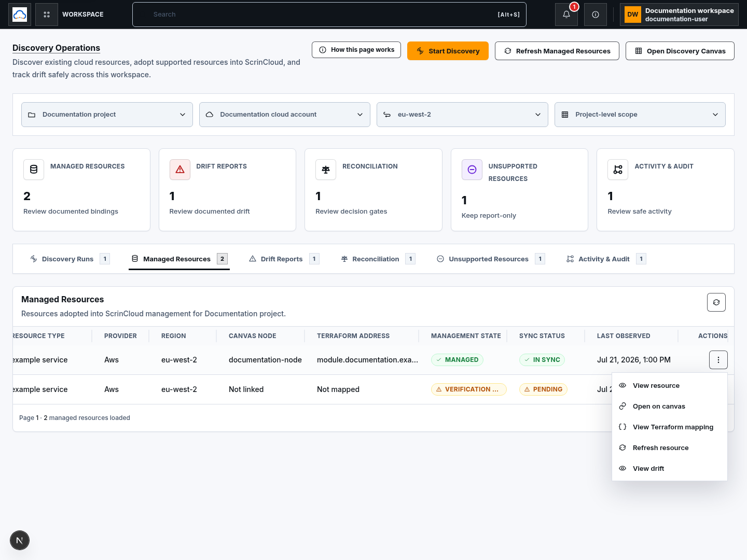
Task: Switch to the Activity & Audit tab
Action: click(606, 259)
